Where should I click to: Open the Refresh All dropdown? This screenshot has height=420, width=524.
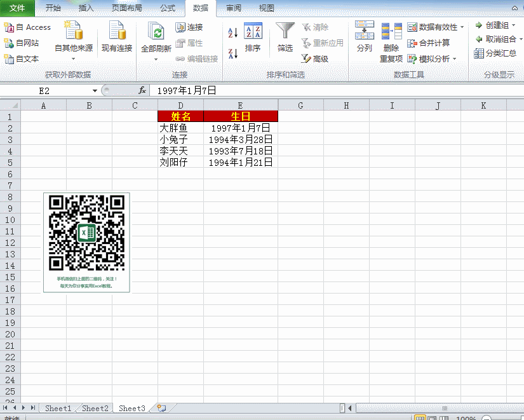tap(156, 59)
